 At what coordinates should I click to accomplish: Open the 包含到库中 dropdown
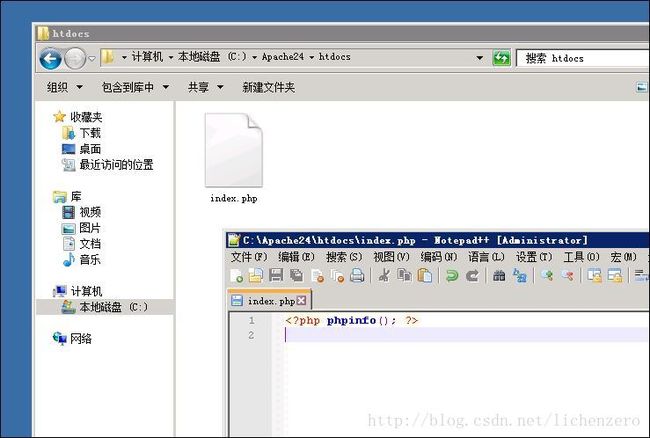coord(135,87)
